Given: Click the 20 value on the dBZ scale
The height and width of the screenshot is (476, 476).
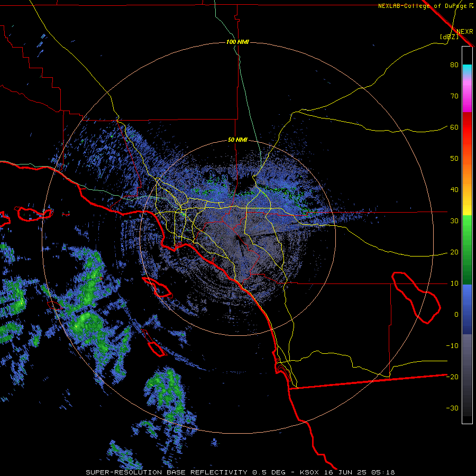Looking at the screenshot, I should point(454,252).
